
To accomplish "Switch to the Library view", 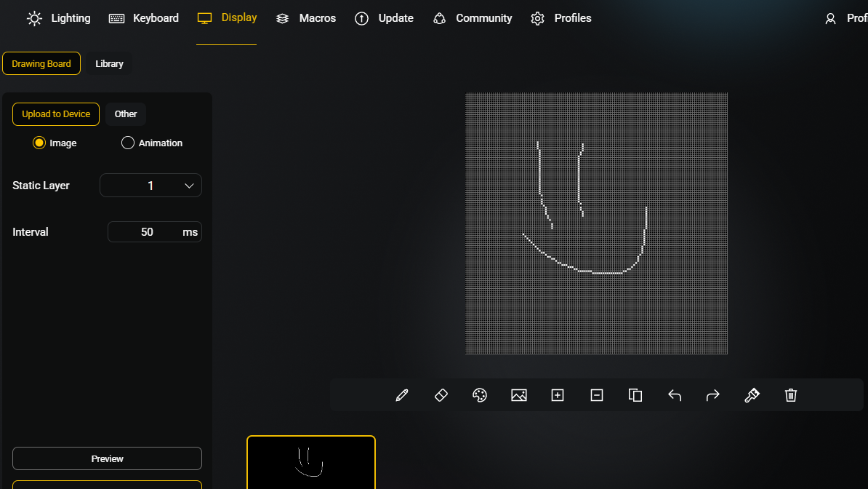I will point(109,64).
